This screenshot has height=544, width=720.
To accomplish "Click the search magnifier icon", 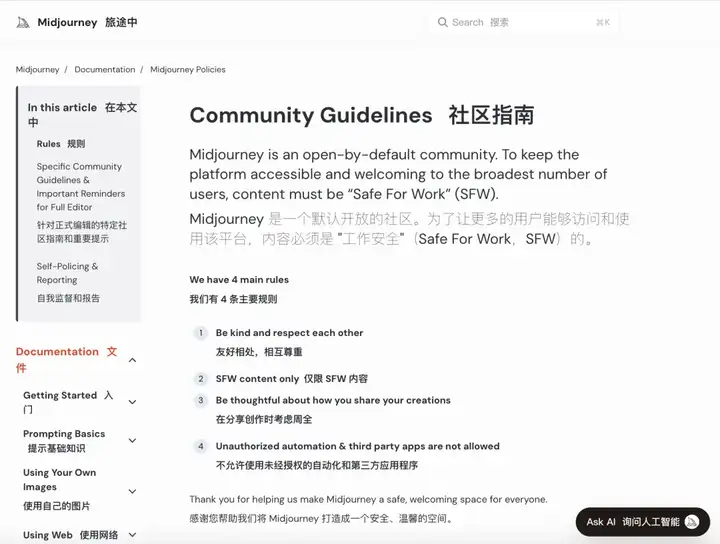I will (442, 22).
